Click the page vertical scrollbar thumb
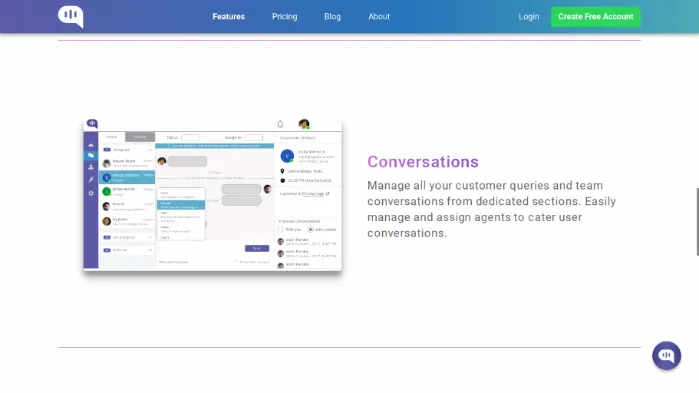This screenshot has height=393, width=699. coord(697,222)
